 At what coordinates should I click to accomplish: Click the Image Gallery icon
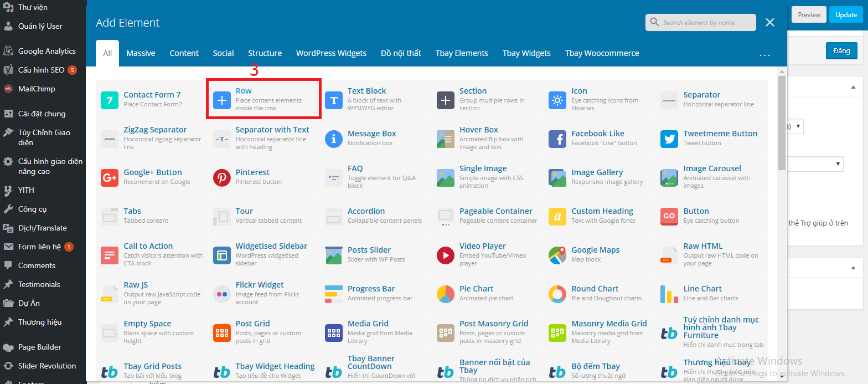tap(557, 178)
